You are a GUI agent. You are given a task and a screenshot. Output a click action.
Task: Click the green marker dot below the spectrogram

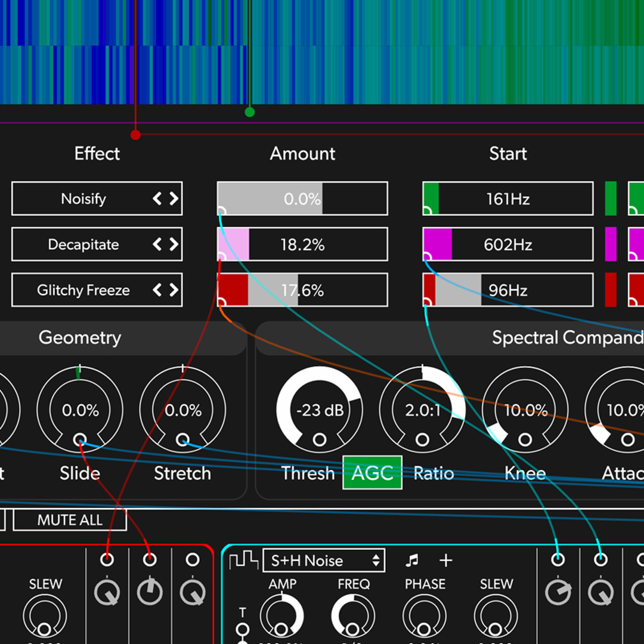[x=250, y=112]
